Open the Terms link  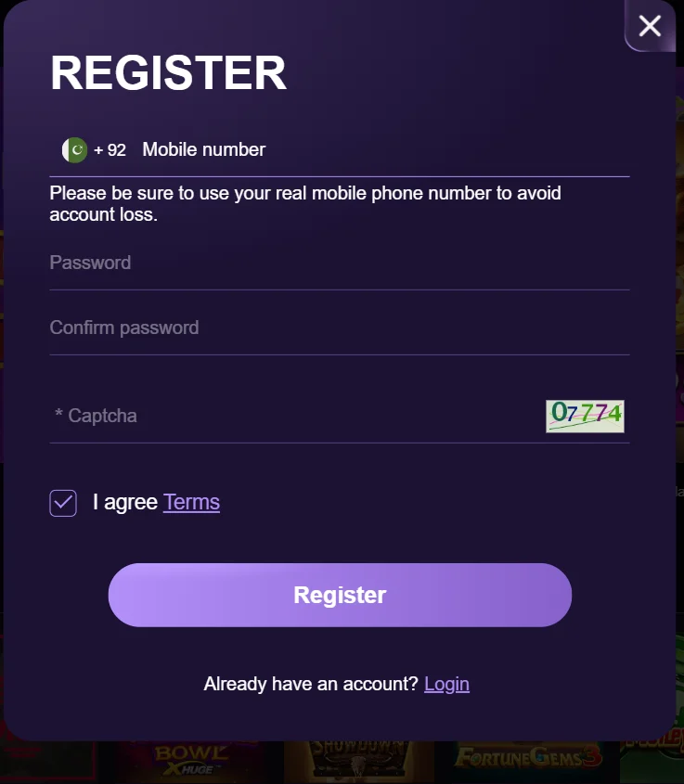click(191, 503)
